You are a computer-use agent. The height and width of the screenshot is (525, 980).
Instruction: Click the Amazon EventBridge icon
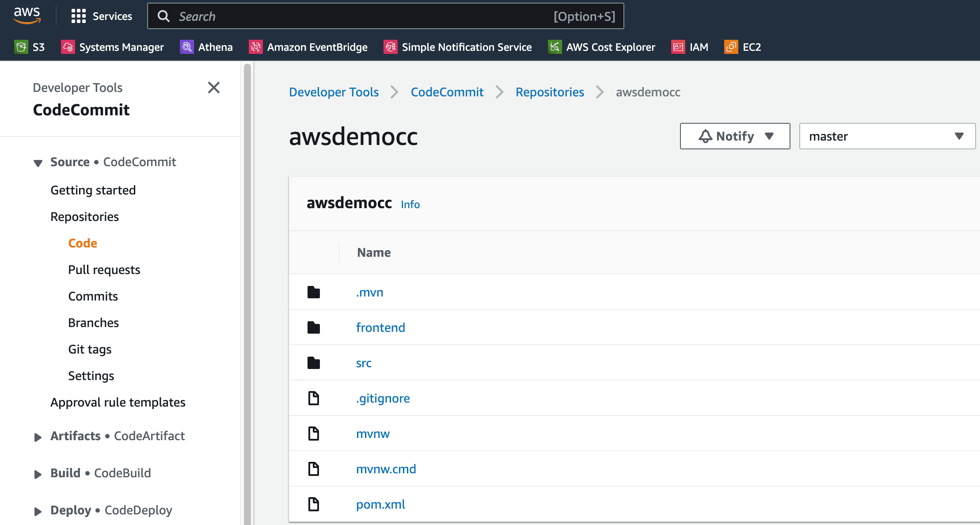tap(255, 47)
